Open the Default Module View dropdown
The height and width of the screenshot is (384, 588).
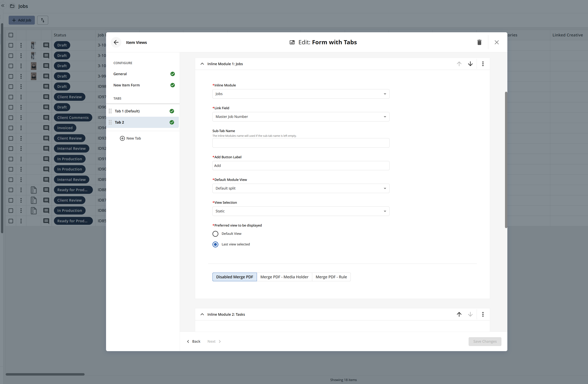coord(301,188)
